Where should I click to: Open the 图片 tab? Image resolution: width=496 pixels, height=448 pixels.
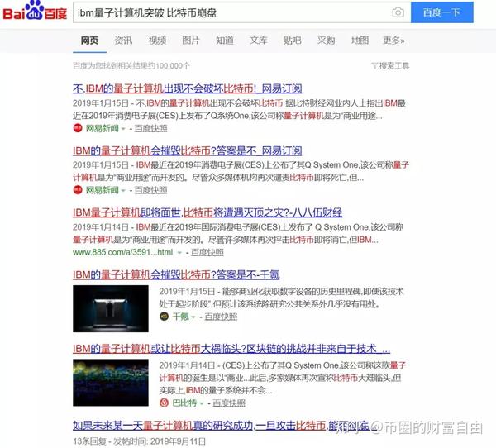(x=191, y=41)
